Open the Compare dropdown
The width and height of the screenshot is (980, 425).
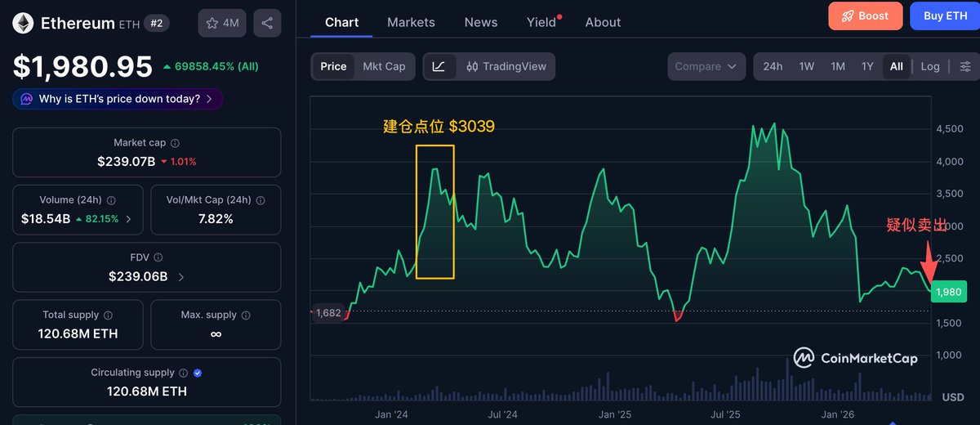(x=706, y=66)
